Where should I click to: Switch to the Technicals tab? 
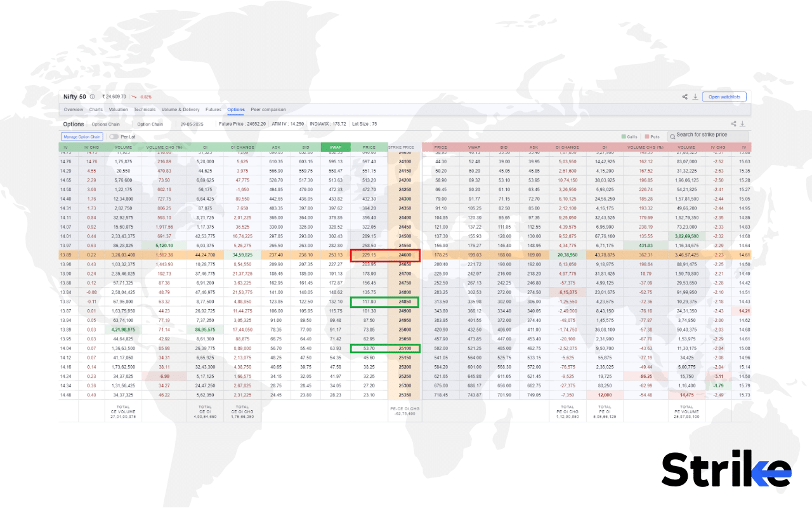point(145,110)
